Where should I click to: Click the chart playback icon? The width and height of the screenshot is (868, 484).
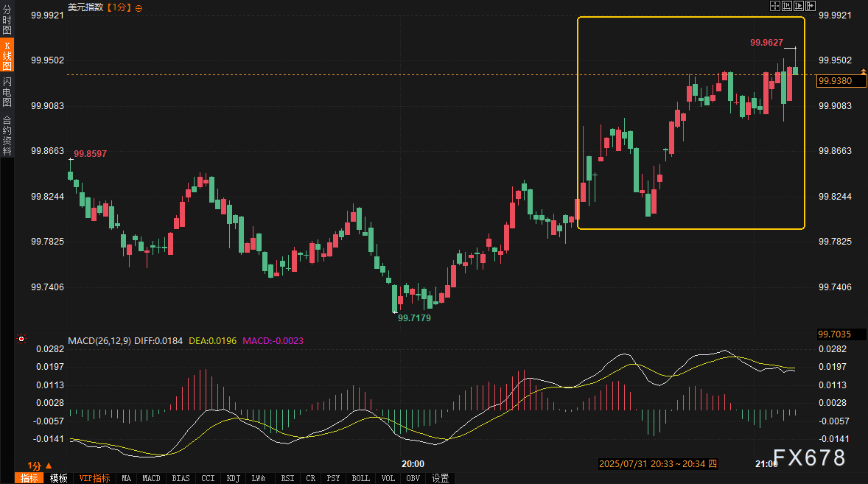point(799,6)
